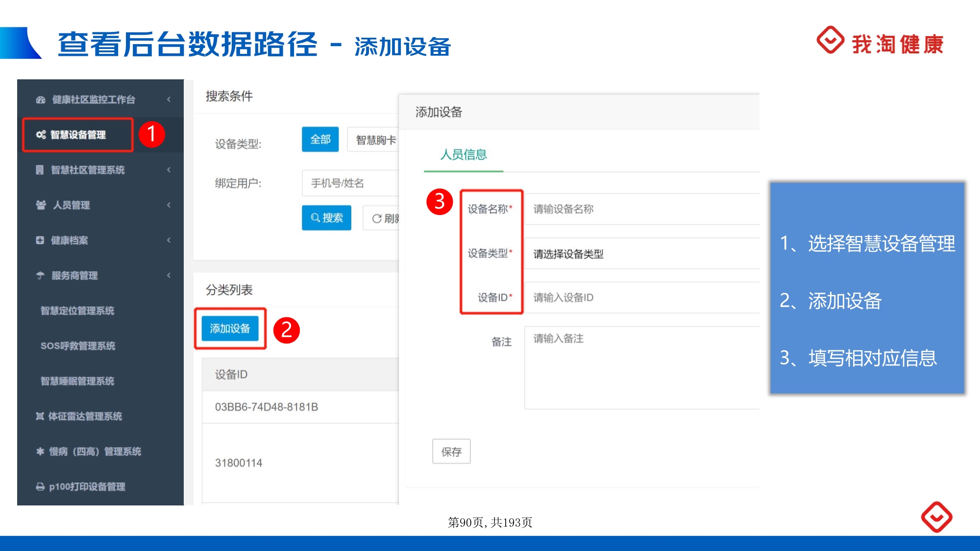Click the users icon beside 人员管理

coord(41,205)
